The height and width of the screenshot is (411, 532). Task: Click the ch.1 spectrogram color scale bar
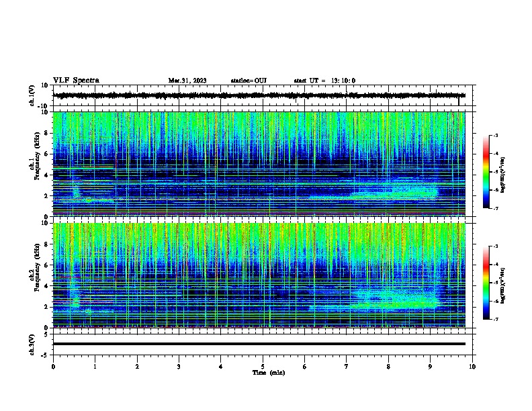click(486, 172)
